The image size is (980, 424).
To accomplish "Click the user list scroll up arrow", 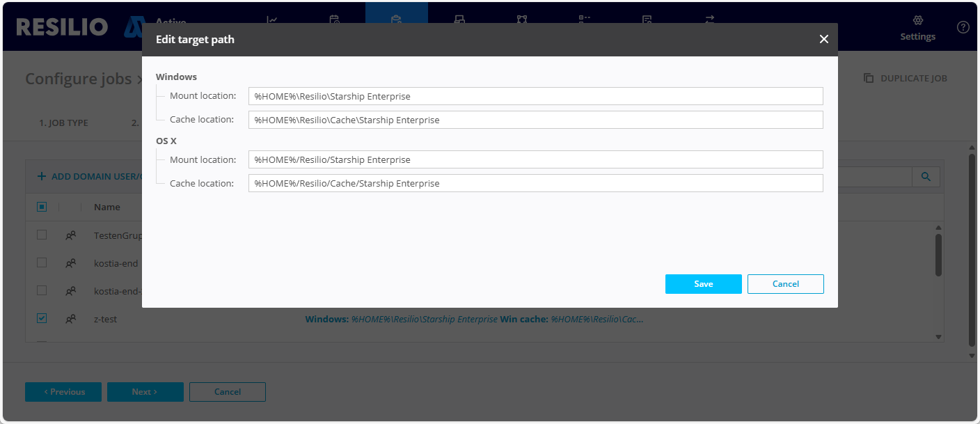I will 938,228.
